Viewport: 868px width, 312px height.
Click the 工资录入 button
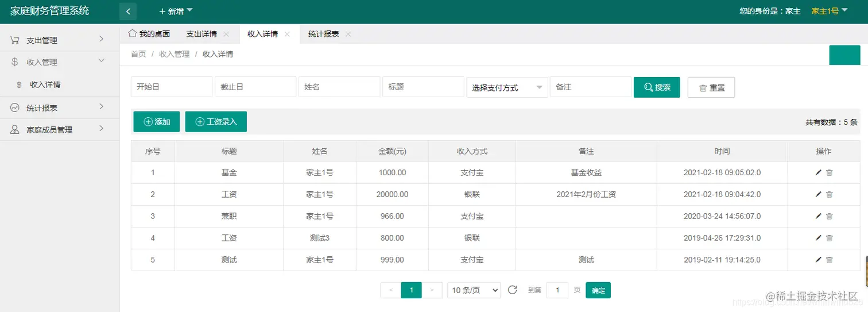(x=216, y=122)
